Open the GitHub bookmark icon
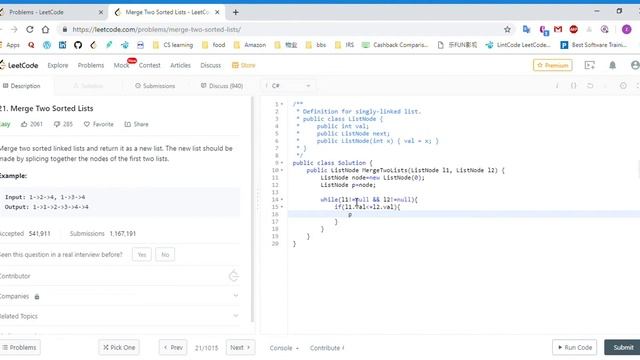 point(78,45)
